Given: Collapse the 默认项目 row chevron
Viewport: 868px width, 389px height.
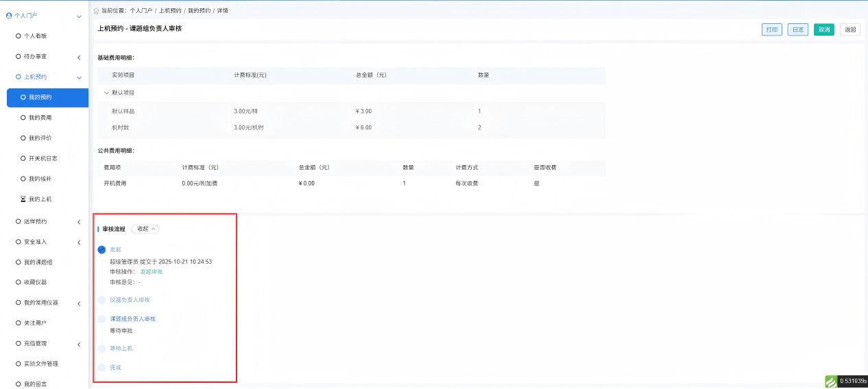Looking at the screenshot, I should 106,92.
